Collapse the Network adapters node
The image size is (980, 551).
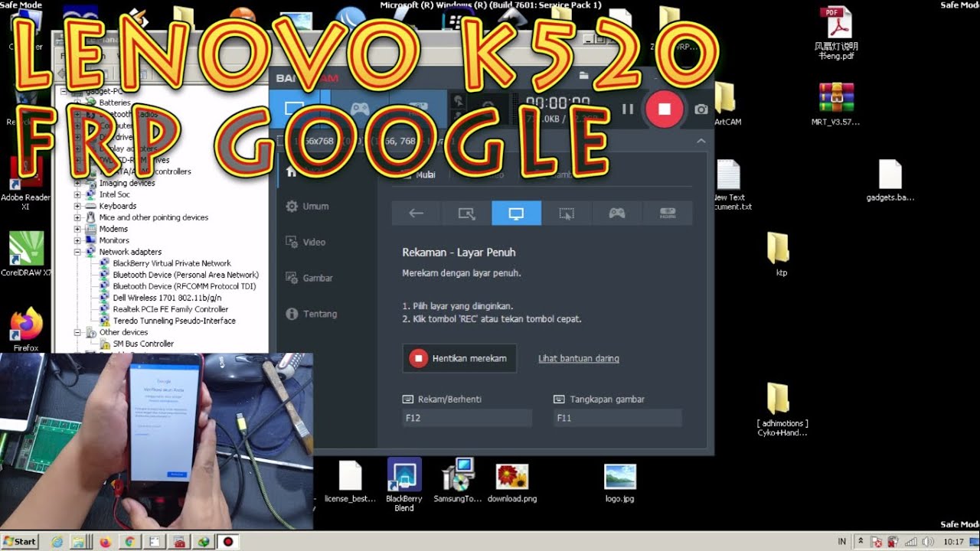click(77, 253)
